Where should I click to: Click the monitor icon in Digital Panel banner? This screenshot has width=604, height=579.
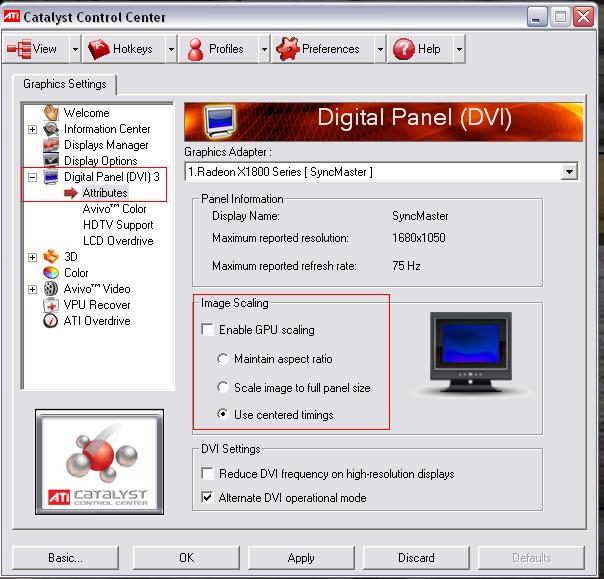tap(219, 122)
